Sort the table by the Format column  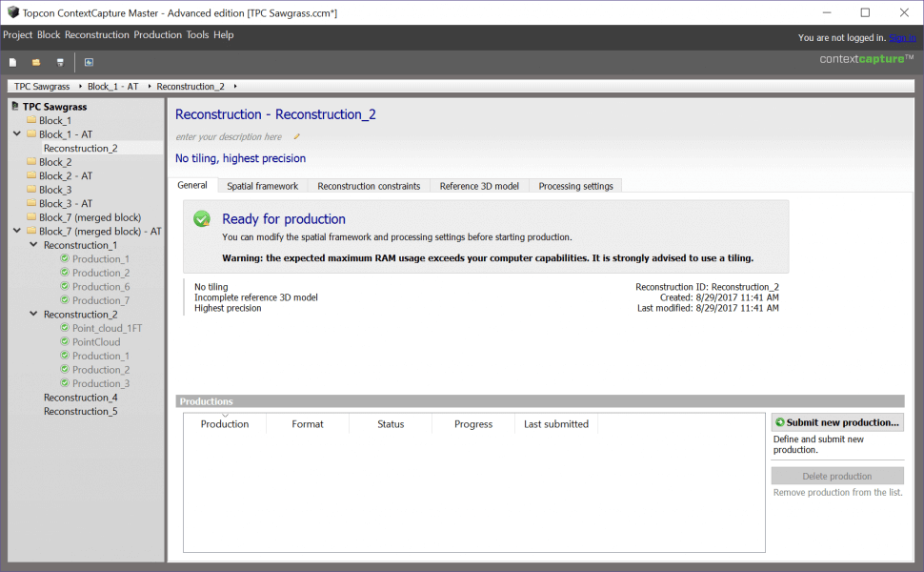click(x=308, y=424)
